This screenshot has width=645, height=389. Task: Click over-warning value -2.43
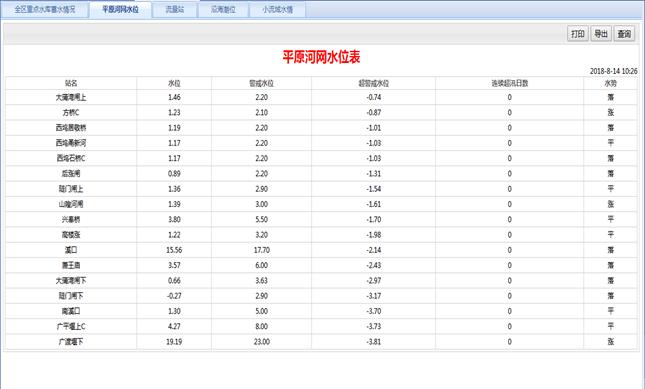[x=374, y=265]
